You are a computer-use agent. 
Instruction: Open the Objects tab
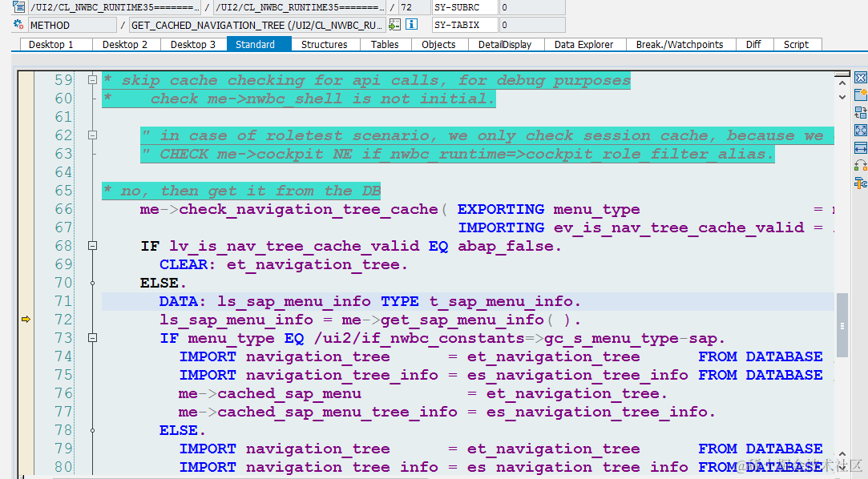click(438, 44)
